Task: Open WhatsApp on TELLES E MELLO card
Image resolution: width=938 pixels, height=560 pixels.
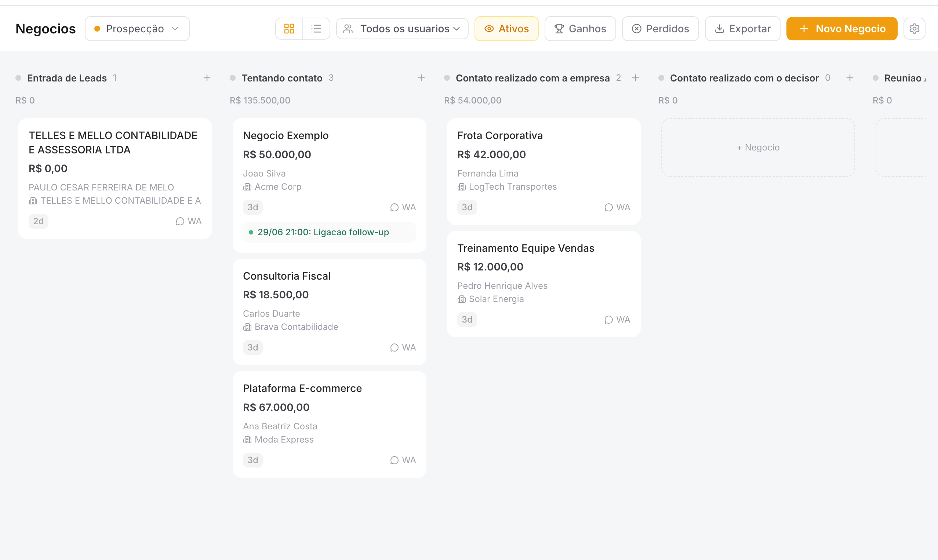Action: 189,222
